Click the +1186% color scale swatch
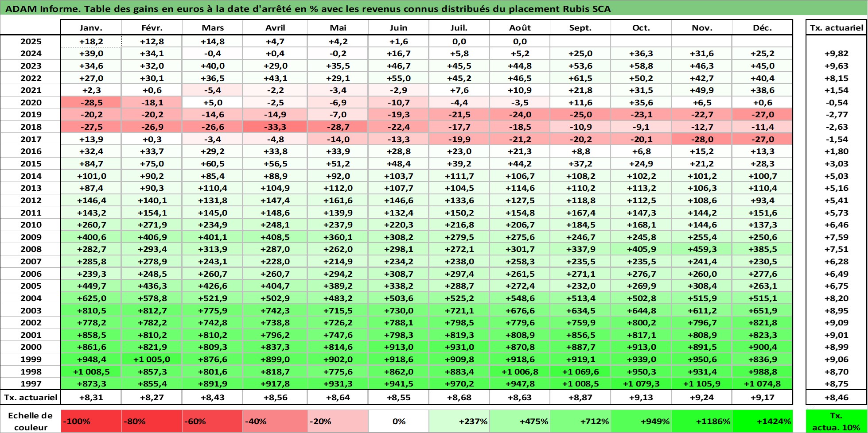This screenshot has width=868, height=433. point(702,421)
